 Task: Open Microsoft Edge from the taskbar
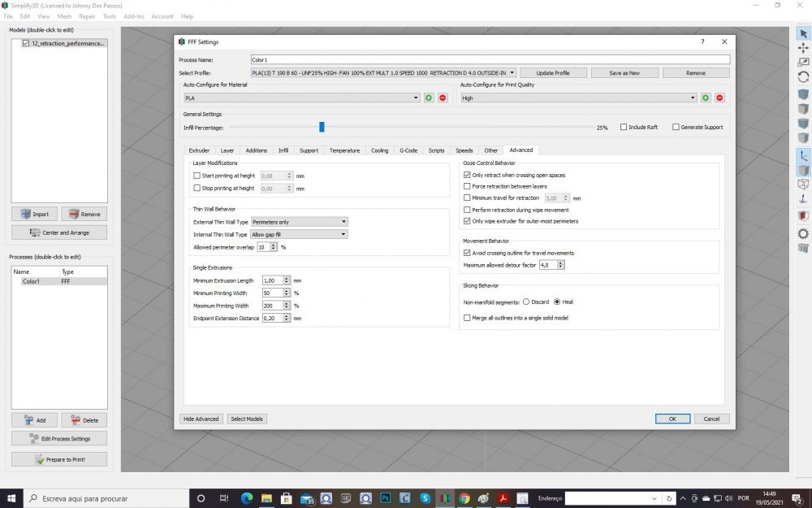tap(247, 498)
